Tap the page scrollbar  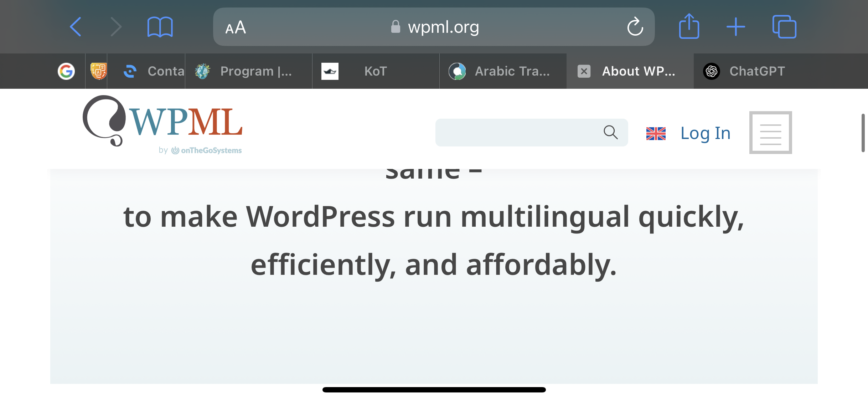click(863, 133)
